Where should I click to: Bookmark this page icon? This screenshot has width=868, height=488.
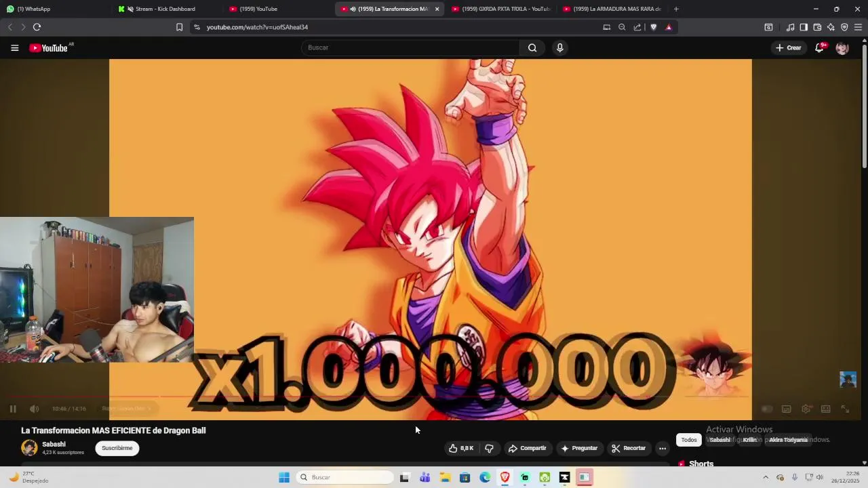179,27
